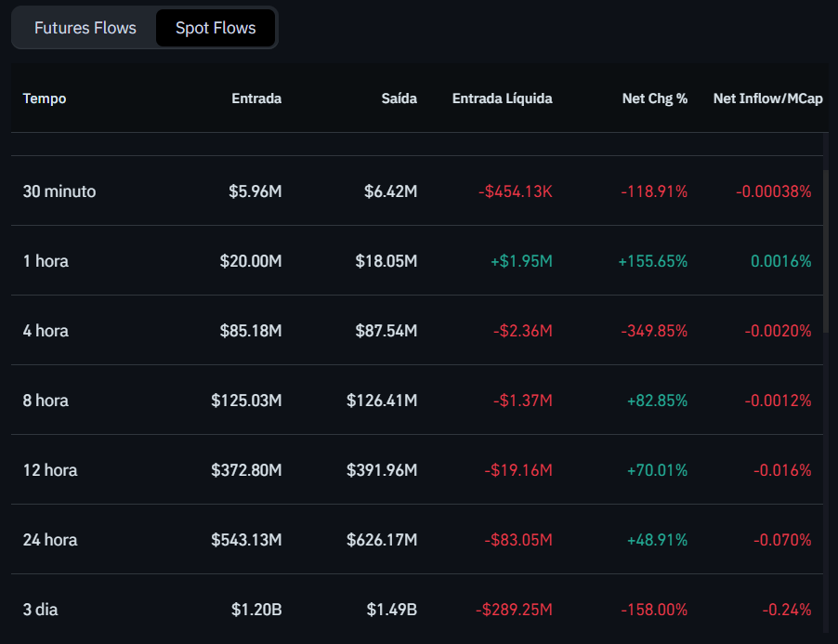Screen dimensions: 838x644
Task: Sort by the Net Chg % column
Action: pyautogui.click(x=655, y=99)
